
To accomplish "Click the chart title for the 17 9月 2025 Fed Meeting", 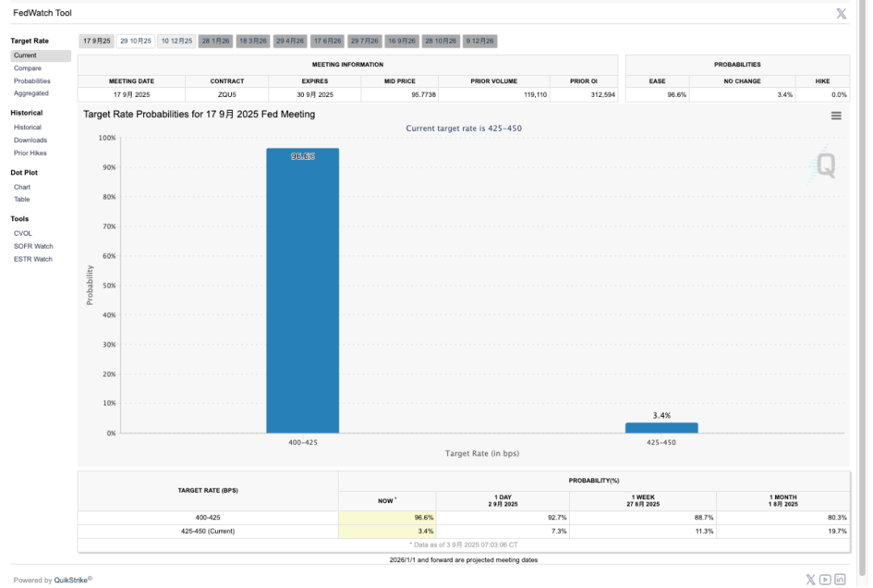I will click(x=200, y=114).
